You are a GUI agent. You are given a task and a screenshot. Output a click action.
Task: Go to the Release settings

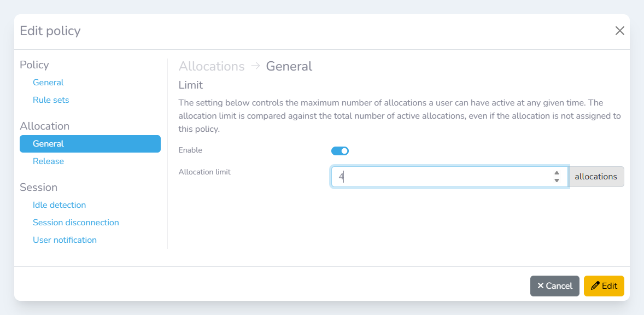tap(48, 161)
